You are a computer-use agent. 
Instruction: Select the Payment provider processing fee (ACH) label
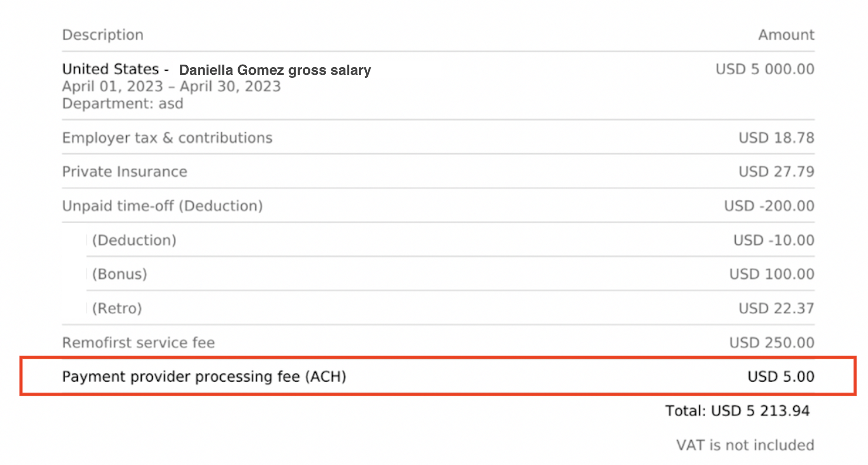[204, 377]
